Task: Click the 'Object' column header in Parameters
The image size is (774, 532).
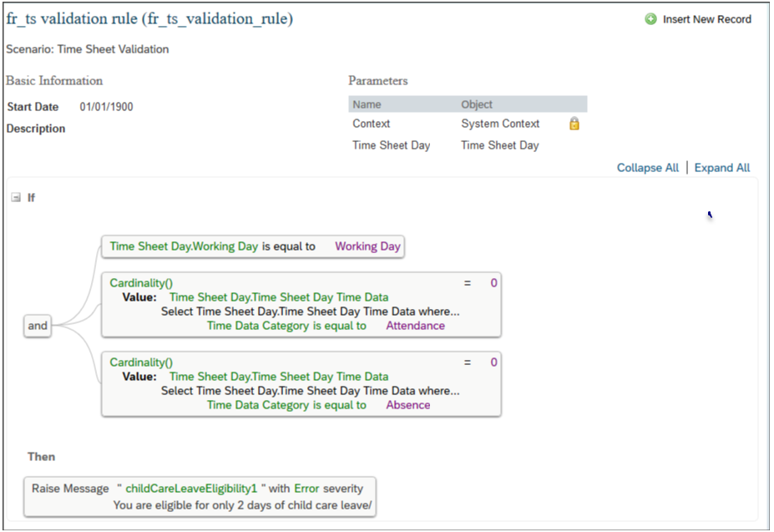Action: click(477, 104)
